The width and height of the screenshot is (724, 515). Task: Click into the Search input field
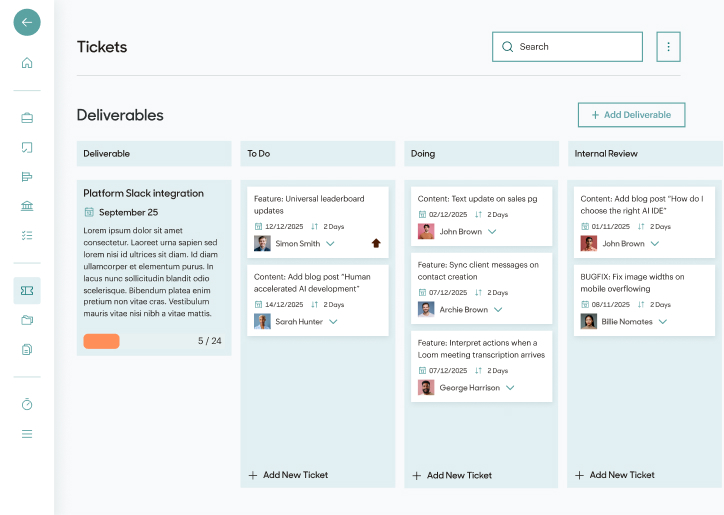(x=567, y=47)
